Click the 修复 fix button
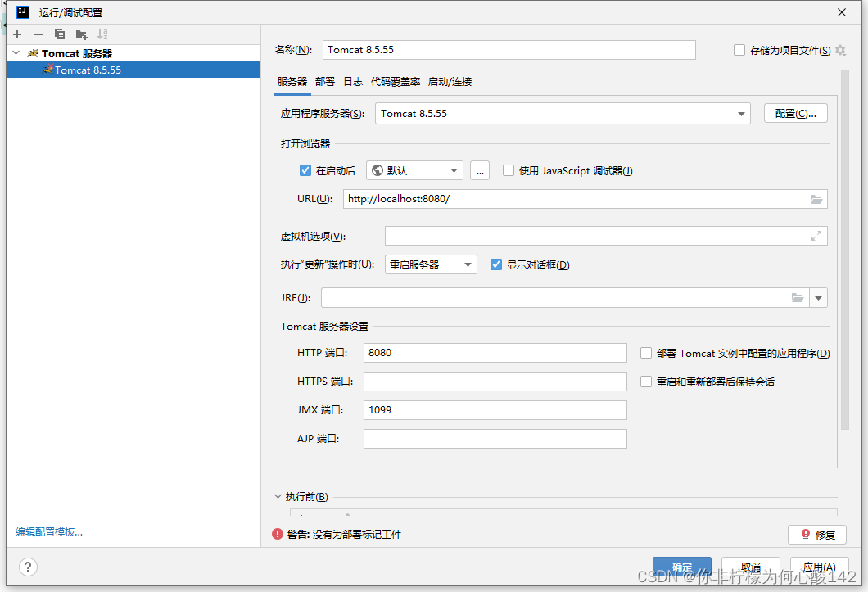868x592 pixels. (x=817, y=535)
